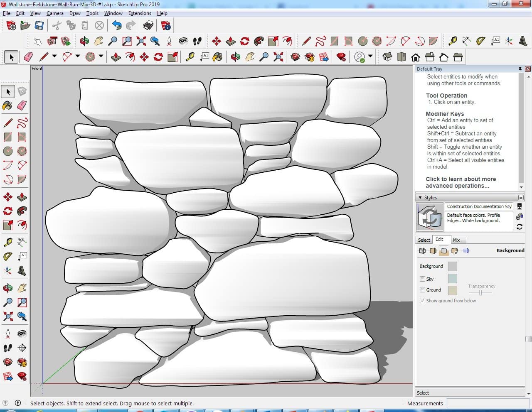
Task: Toggle Show ground from below checkbox
Action: tap(422, 301)
